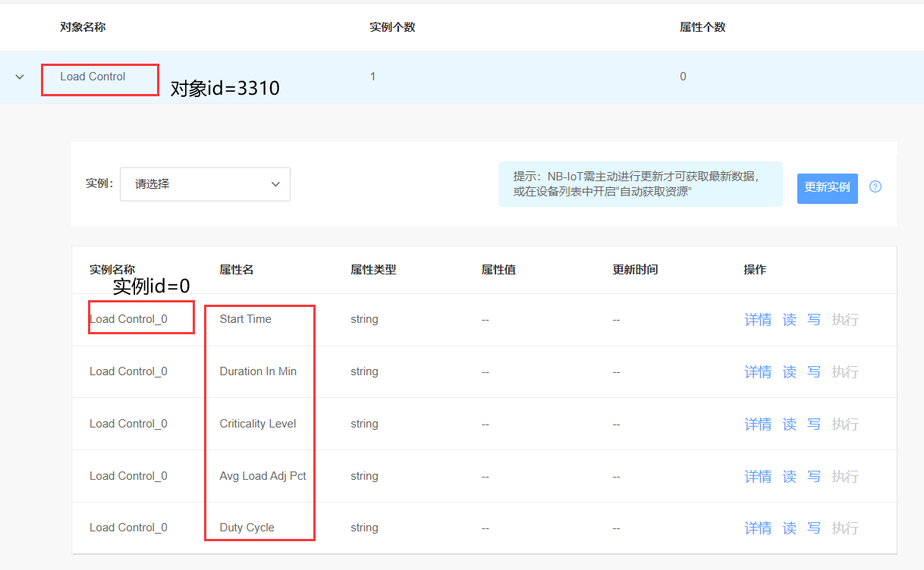Click Load Control_0 in Duty Cycle row
The width and height of the screenshot is (924, 570).
point(128,528)
